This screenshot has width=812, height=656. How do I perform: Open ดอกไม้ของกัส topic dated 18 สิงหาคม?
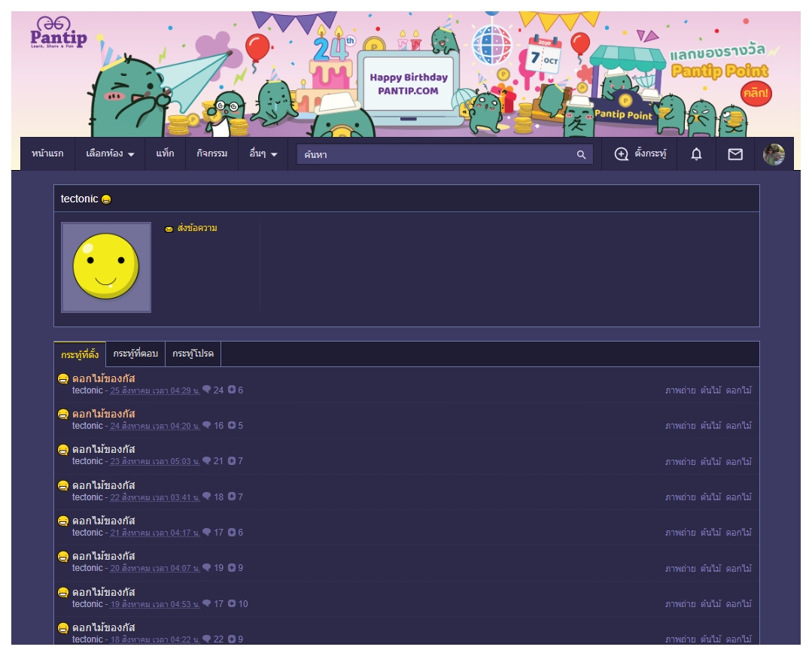104,627
